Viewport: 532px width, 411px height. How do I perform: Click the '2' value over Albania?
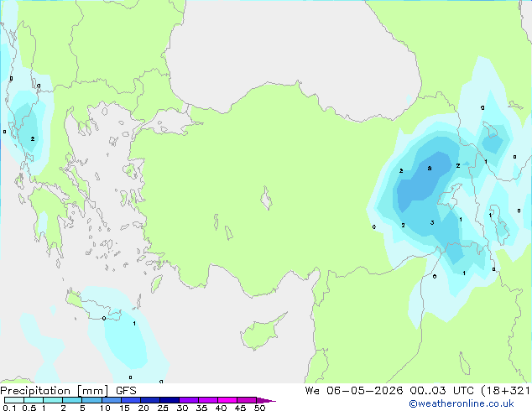pos(33,138)
